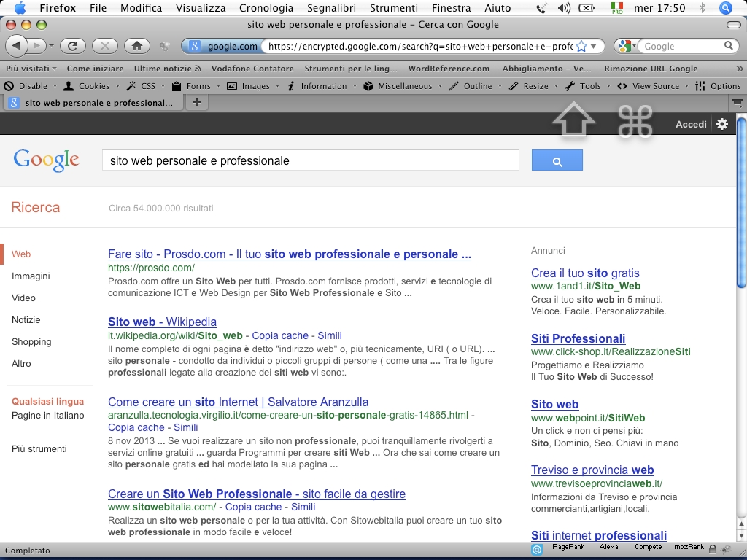Open the Apple menu
The width and height of the screenshot is (747, 560).
(20, 8)
